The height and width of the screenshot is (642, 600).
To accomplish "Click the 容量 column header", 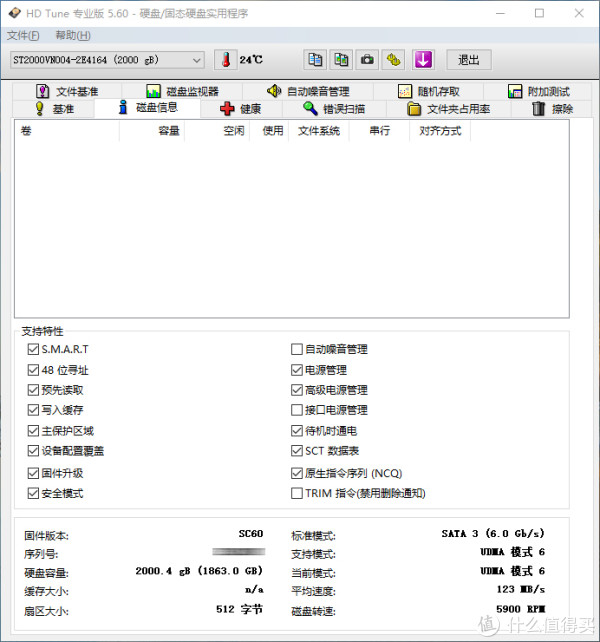I will tap(168, 131).
